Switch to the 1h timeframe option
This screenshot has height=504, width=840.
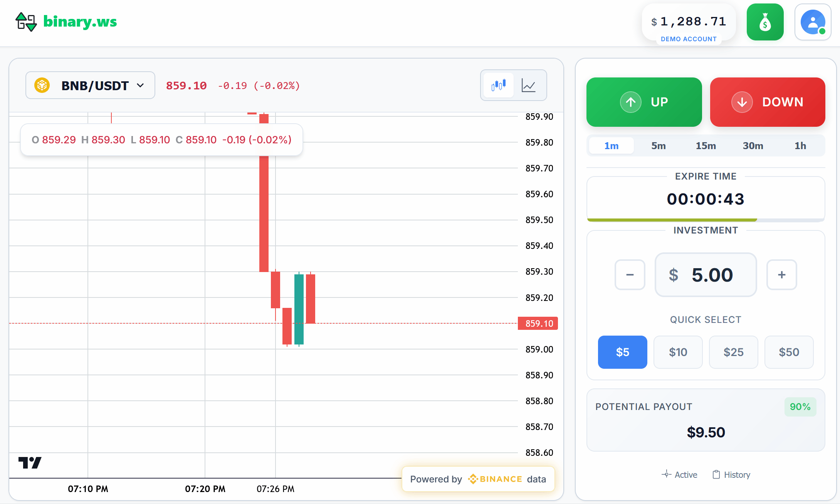point(801,146)
